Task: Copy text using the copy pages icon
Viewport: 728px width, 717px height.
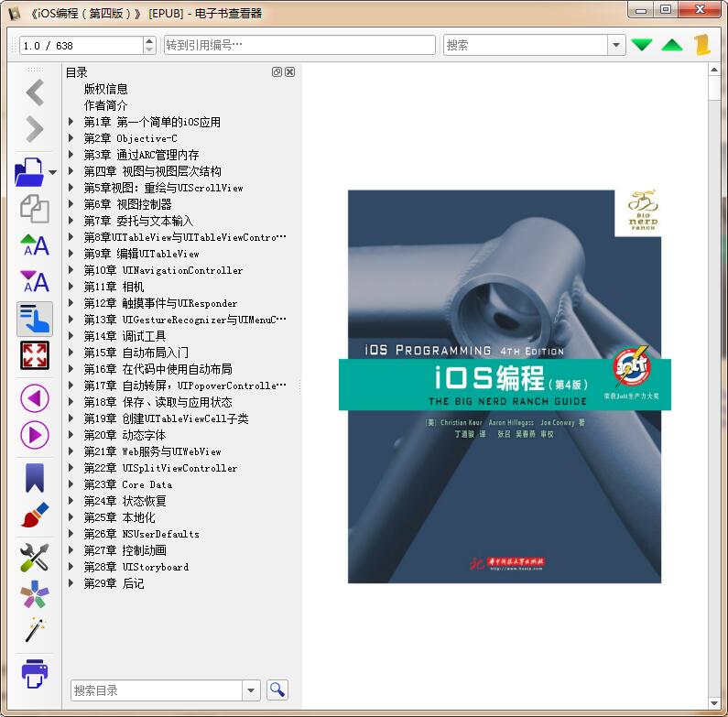Action: [x=35, y=209]
